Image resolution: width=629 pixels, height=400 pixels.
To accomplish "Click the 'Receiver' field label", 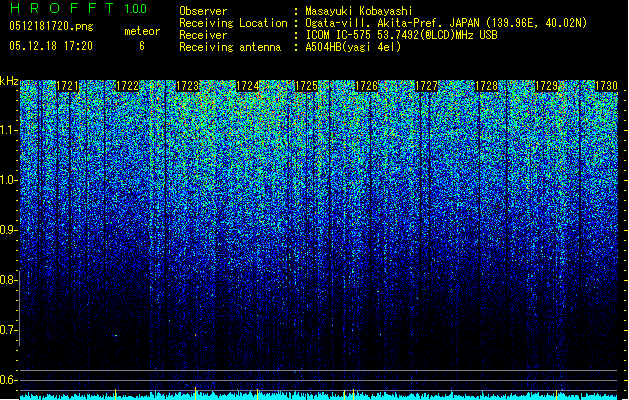I will [x=203, y=35].
